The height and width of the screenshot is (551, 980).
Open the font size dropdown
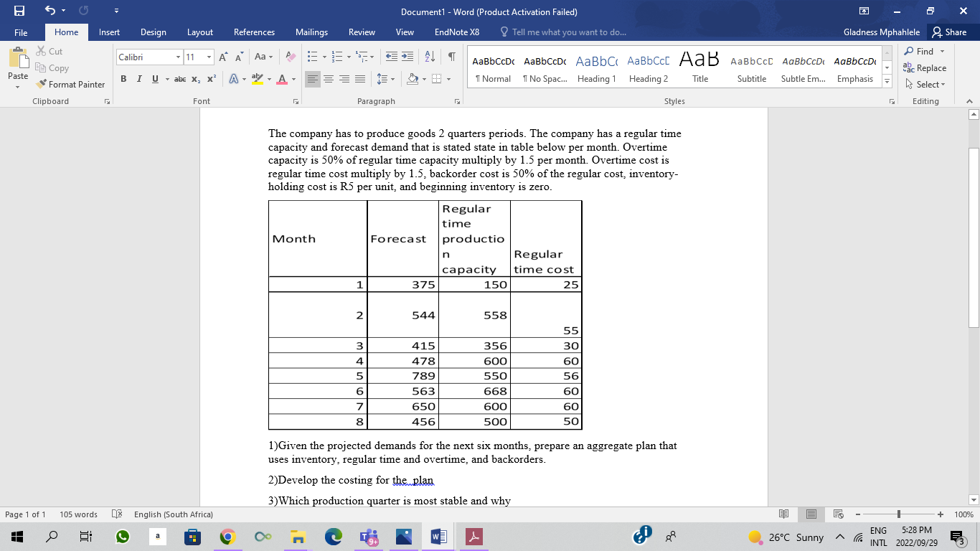208,56
